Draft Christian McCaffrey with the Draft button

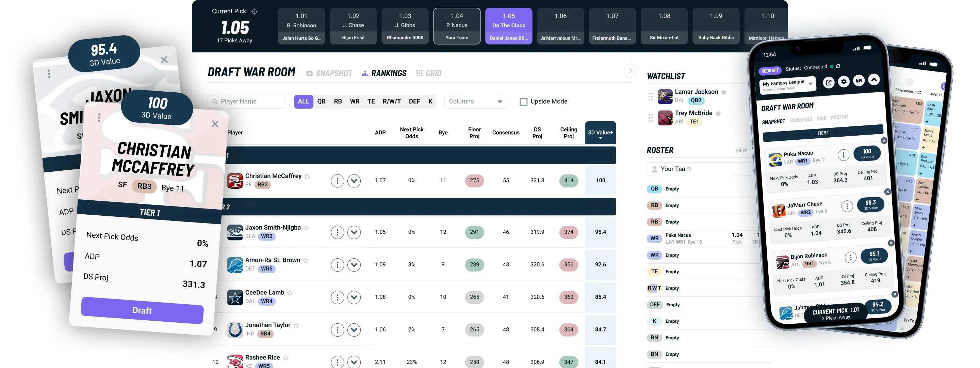pyautogui.click(x=142, y=310)
